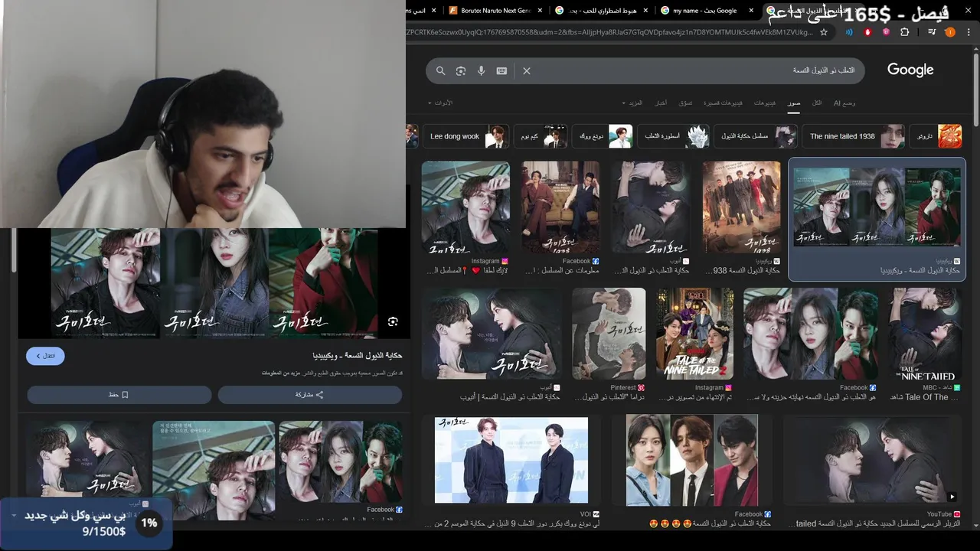This screenshot has height=551, width=980.
Task: Open the media control icon in Chrome toolbar
Action: pyautogui.click(x=931, y=32)
